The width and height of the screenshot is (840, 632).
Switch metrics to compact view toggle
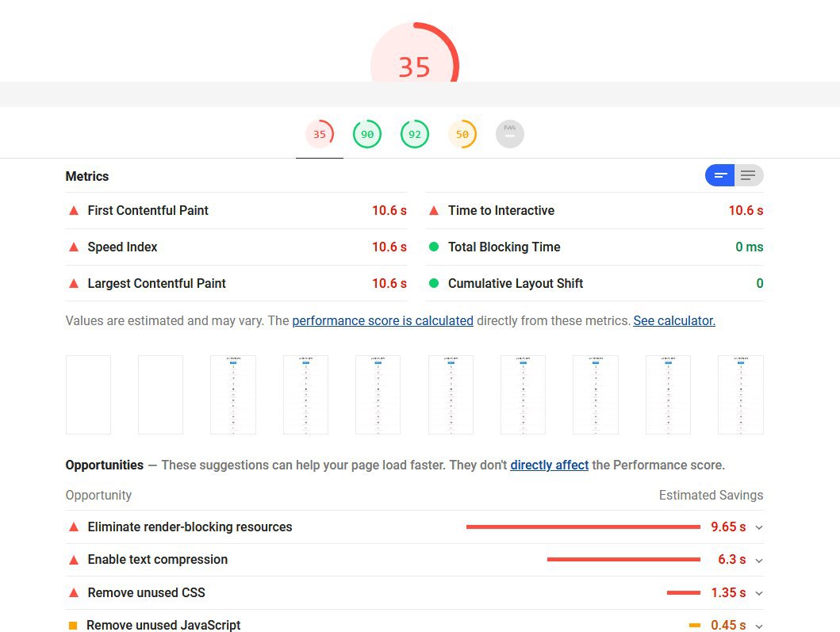click(x=720, y=175)
